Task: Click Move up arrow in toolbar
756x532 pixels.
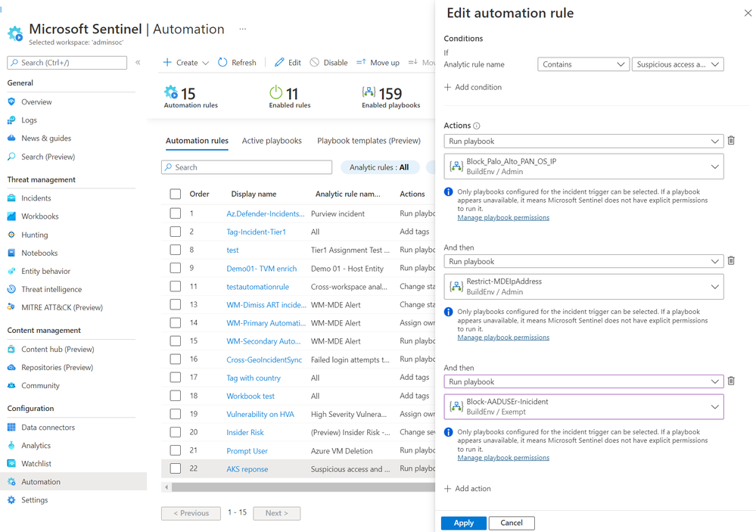Action: (361, 62)
